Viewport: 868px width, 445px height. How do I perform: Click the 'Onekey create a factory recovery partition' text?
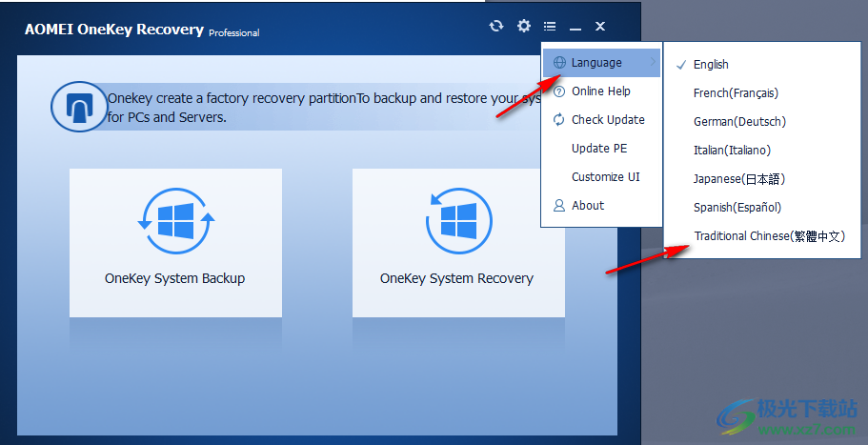232,98
